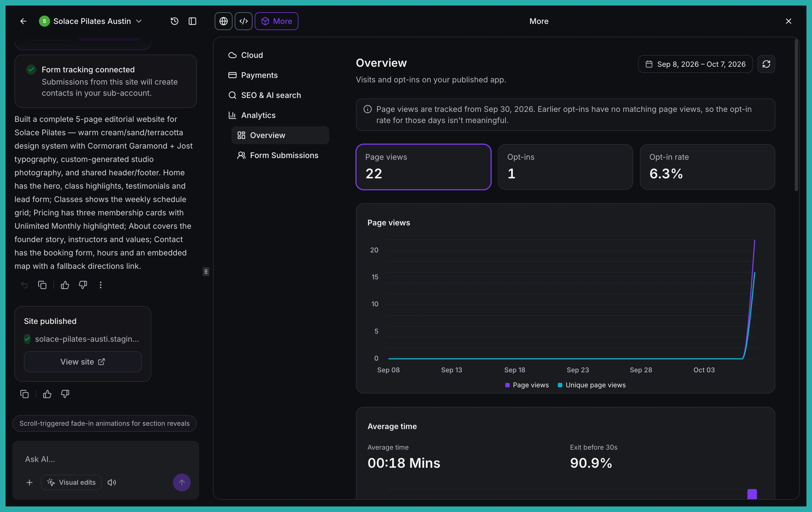Screen dimensions: 812x512
Task: Click the right panel vertical scrollbar
Action: 796,115
